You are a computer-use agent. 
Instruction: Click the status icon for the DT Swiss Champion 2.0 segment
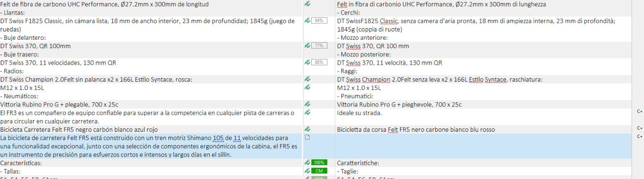coord(307,79)
